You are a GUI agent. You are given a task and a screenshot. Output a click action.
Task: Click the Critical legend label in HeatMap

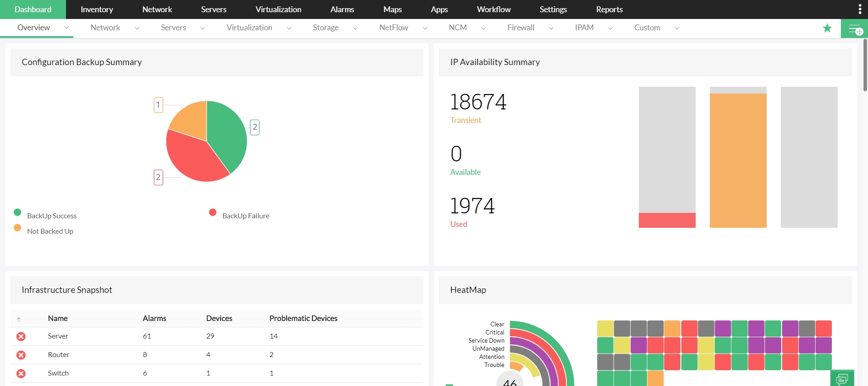(x=495, y=332)
